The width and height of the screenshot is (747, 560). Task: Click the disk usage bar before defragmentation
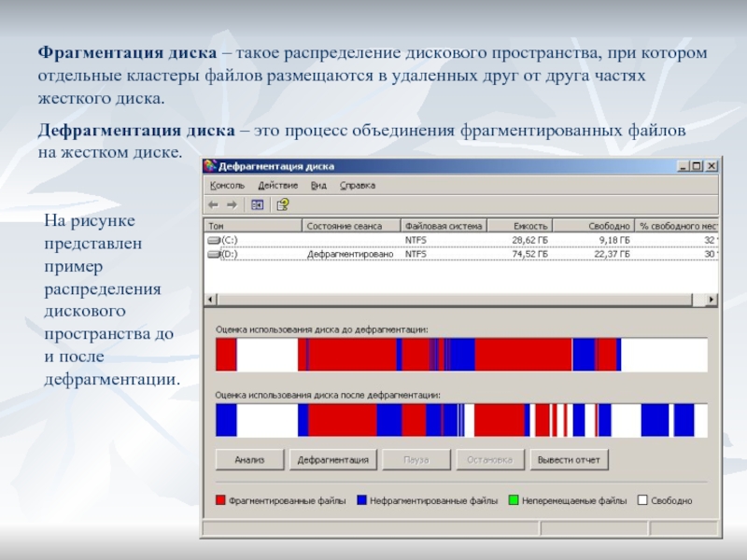pyautogui.click(x=461, y=355)
